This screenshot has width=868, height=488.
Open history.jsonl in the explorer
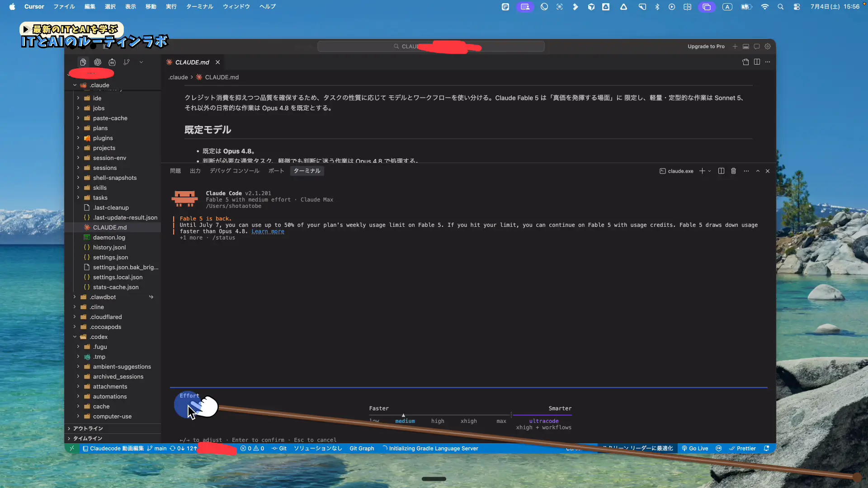point(109,247)
